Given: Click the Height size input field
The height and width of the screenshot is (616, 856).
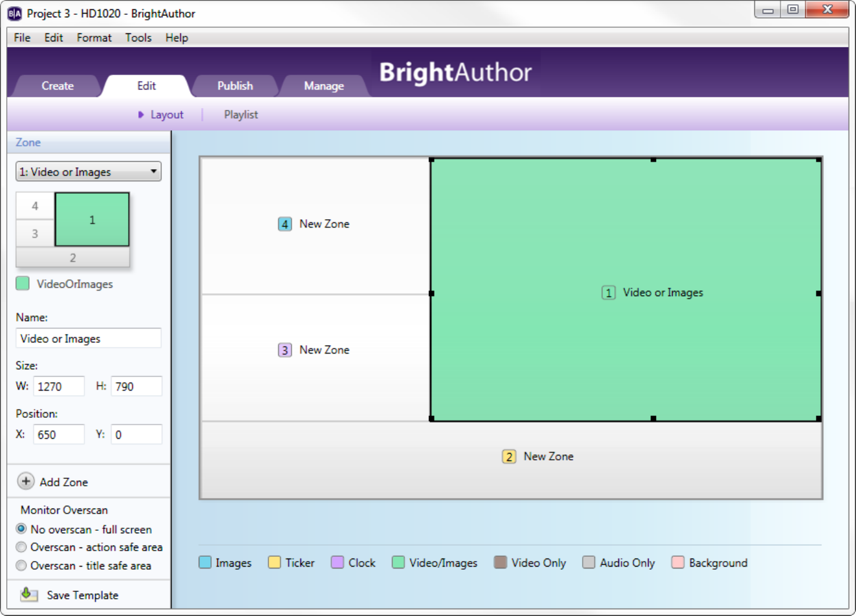Looking at the screenshot, I should (x=136, y=386).
